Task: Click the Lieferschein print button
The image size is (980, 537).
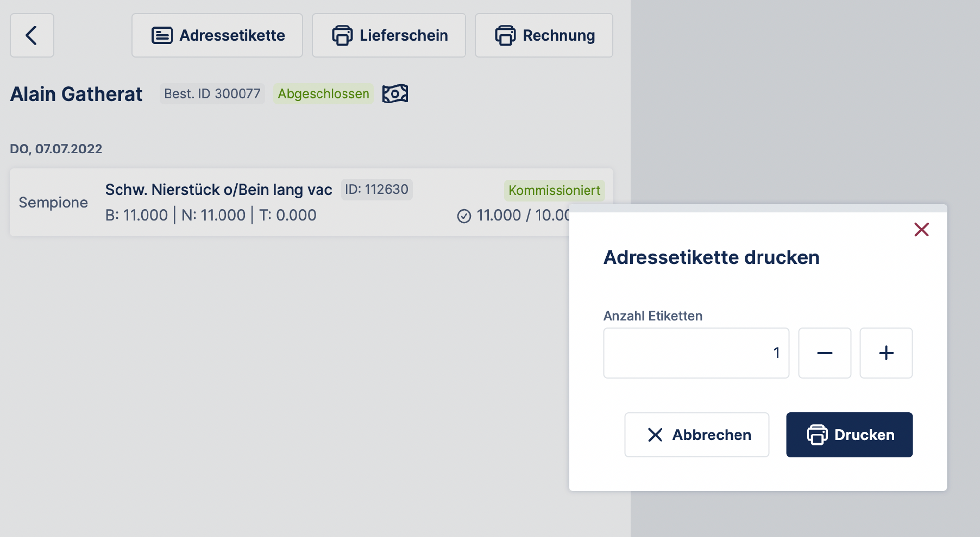Action: click(389, 35)
